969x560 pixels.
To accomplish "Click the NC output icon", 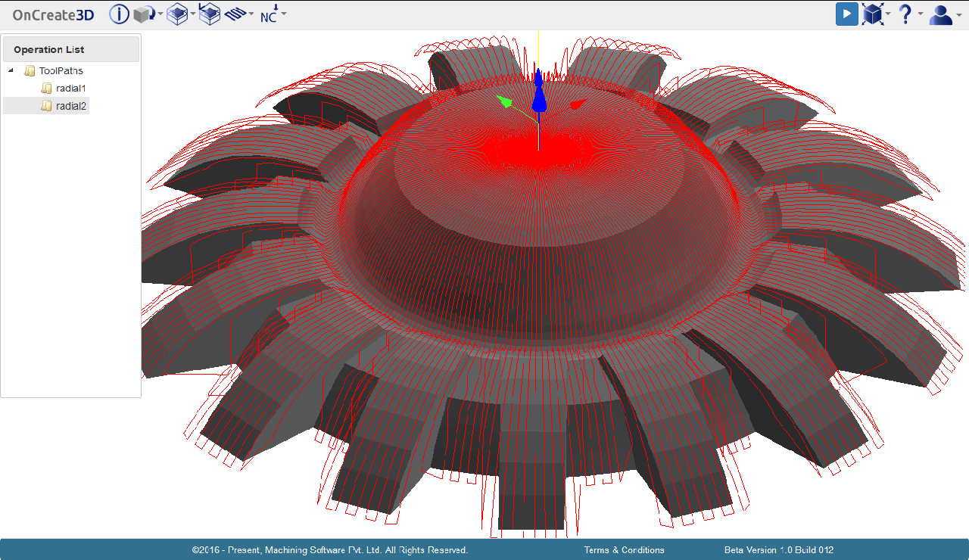I will [x=269, y=14].
